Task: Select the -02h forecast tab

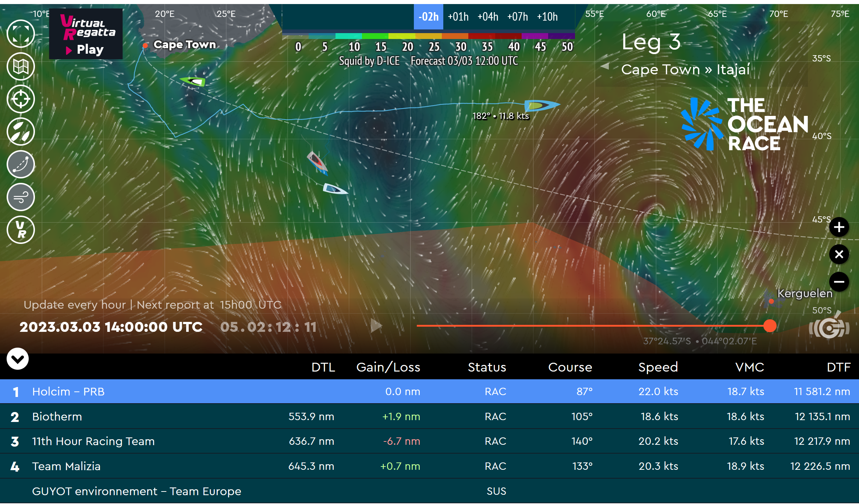Action: coord(429,17)
